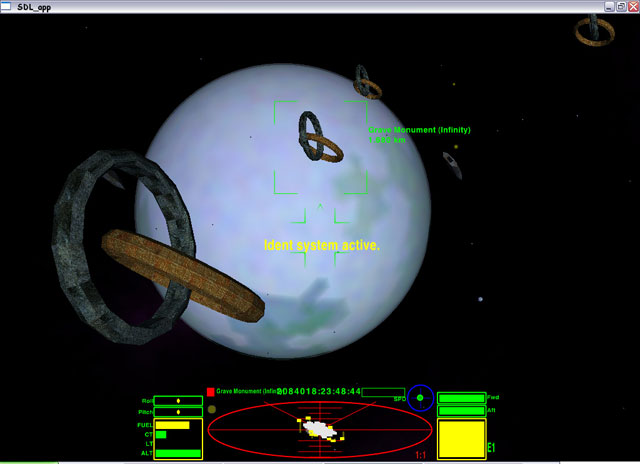Click the Pitch indicator gauge
Image resolution: width=640 pixels, height=464 pixels.
coord(178,412)
